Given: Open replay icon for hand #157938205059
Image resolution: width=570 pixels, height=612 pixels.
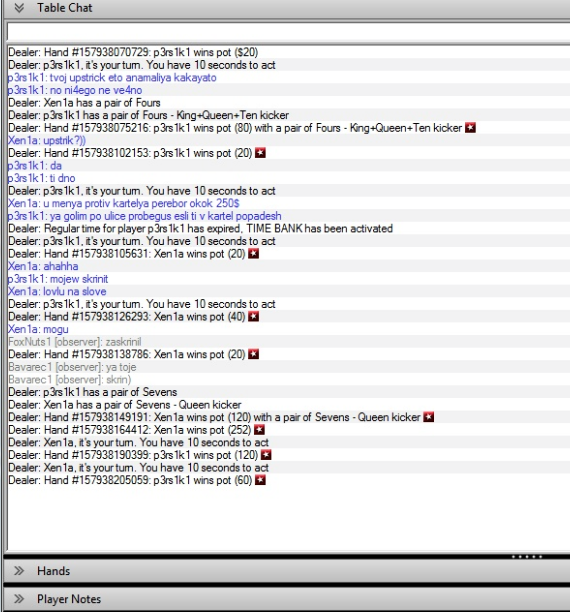Looking at the screenshot, I should pyautogui.click(x=260, y=480).
